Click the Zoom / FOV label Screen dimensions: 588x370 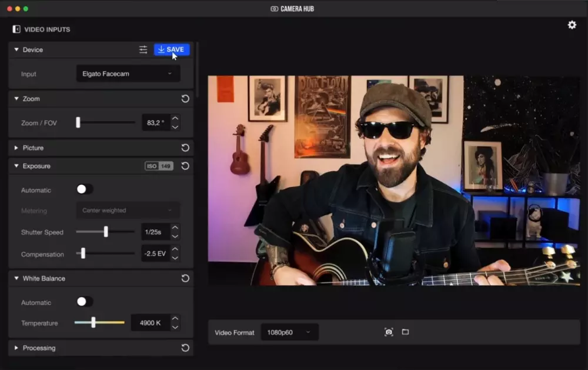click(x=39, y=123)
